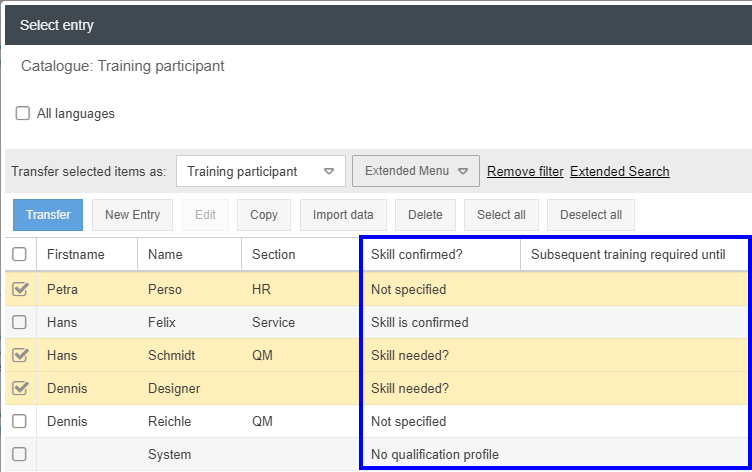
Task: Uncheck Dennis Designer's row checkbox
Action: (x=19, y=388)
